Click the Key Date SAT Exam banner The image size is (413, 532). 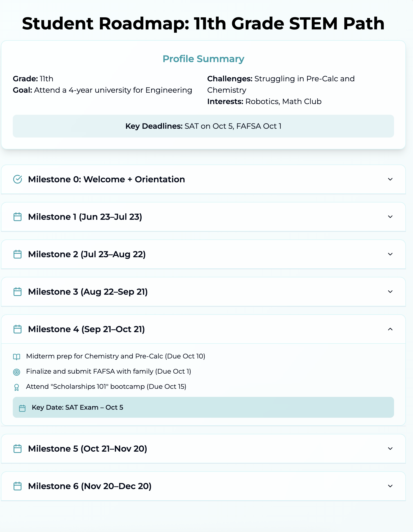click(x=203, y=407)
